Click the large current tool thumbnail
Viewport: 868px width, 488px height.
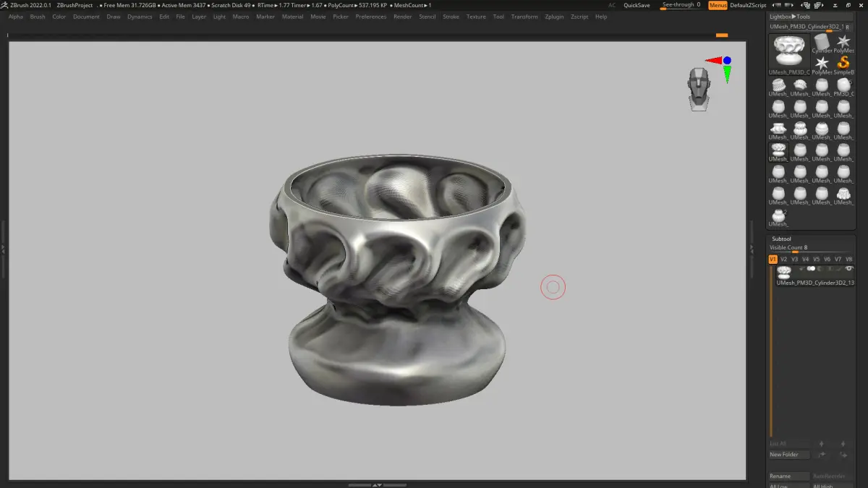click(x=789, y=53)
